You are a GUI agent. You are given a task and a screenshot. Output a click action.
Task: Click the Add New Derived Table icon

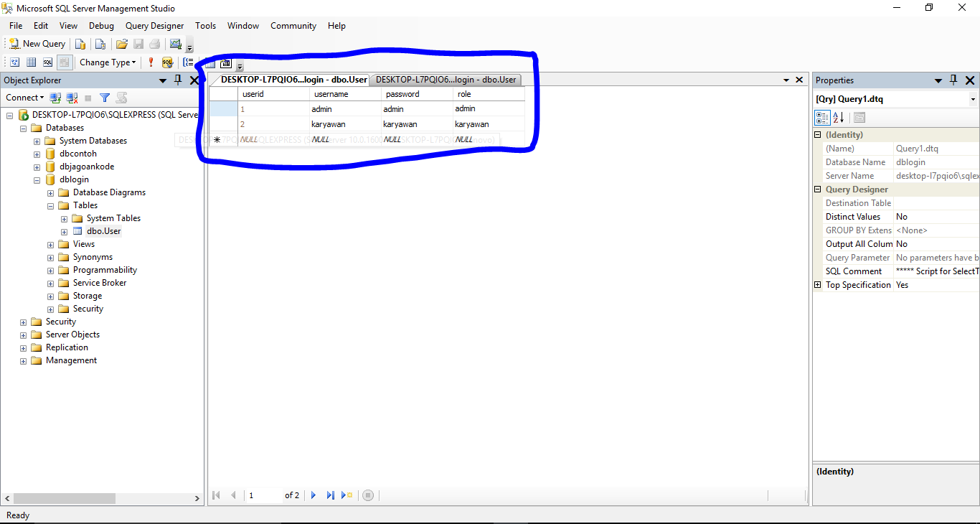[225, 63]
